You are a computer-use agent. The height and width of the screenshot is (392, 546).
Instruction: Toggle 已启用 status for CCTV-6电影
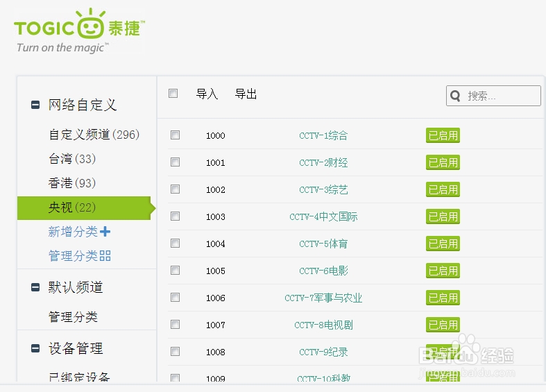pos(443,271)
